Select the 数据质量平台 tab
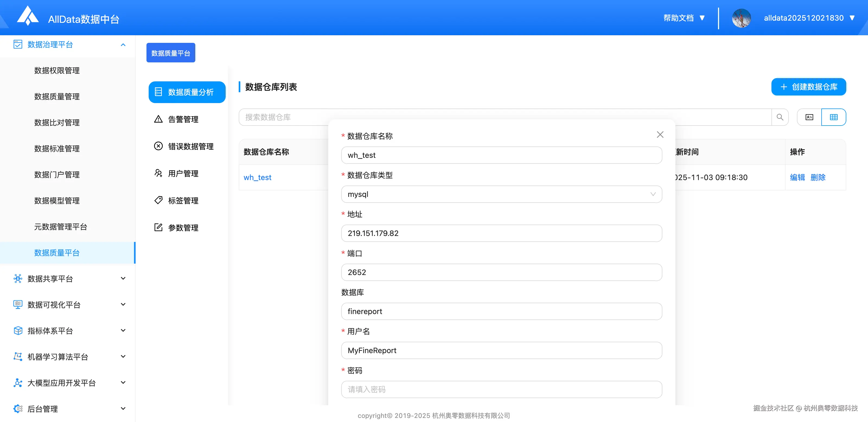Image resolution: width=868 pixels, height=422 pixels. [x=171, y=53]
